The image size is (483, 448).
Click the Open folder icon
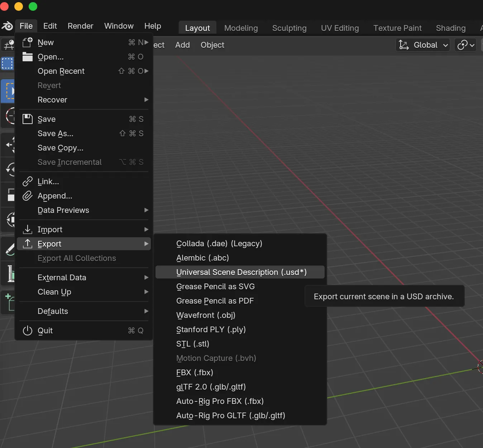click(28, 57)
